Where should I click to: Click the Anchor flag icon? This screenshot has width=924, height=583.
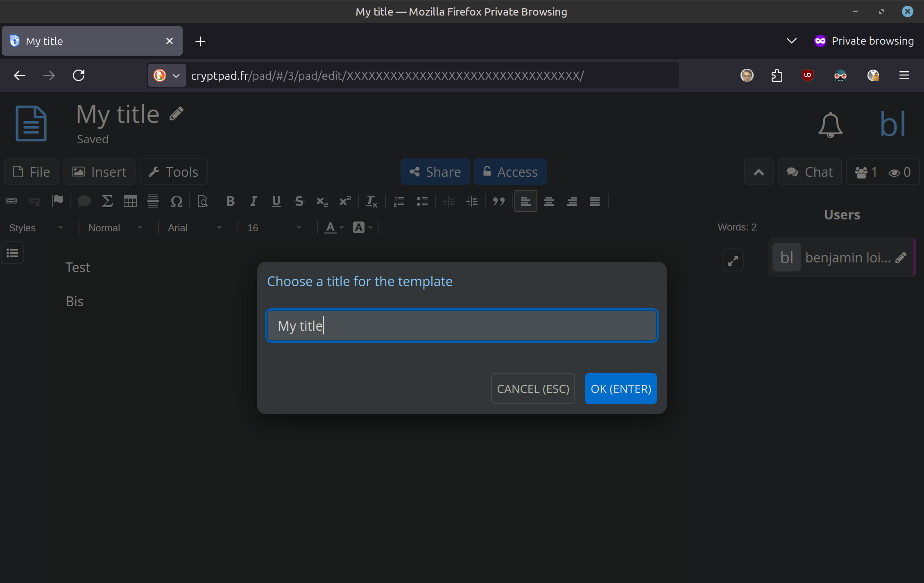58,201
